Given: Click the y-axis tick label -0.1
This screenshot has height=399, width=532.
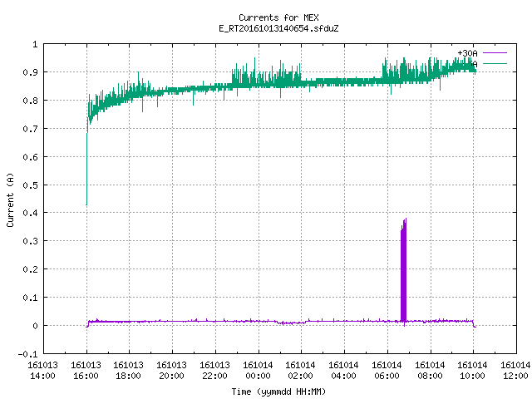Looking at the screenshot, I should coord(27,354).
